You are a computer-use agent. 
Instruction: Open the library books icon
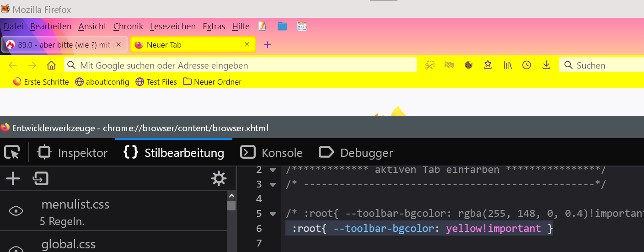pos(507,65)
